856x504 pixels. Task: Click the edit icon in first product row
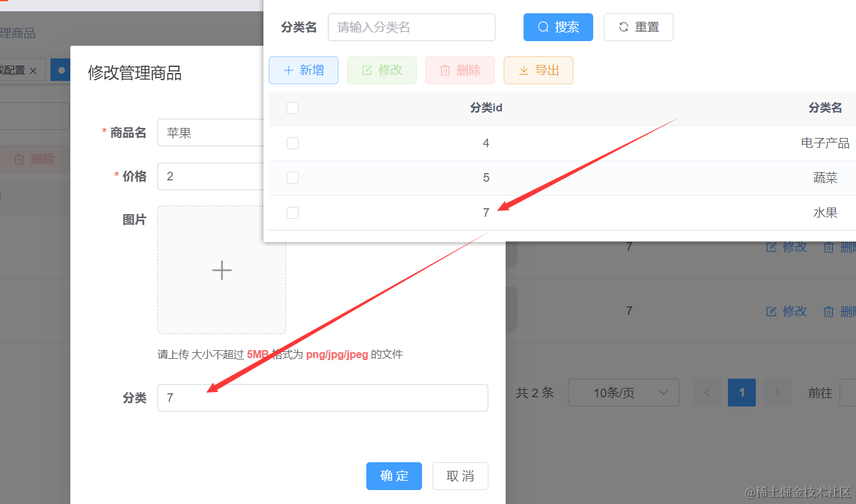[x=771, y=247]
